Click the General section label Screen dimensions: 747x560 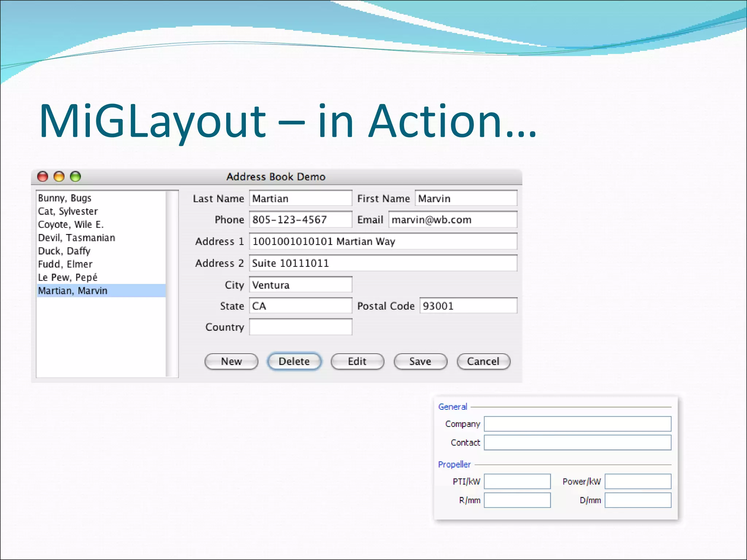point(453,407)
